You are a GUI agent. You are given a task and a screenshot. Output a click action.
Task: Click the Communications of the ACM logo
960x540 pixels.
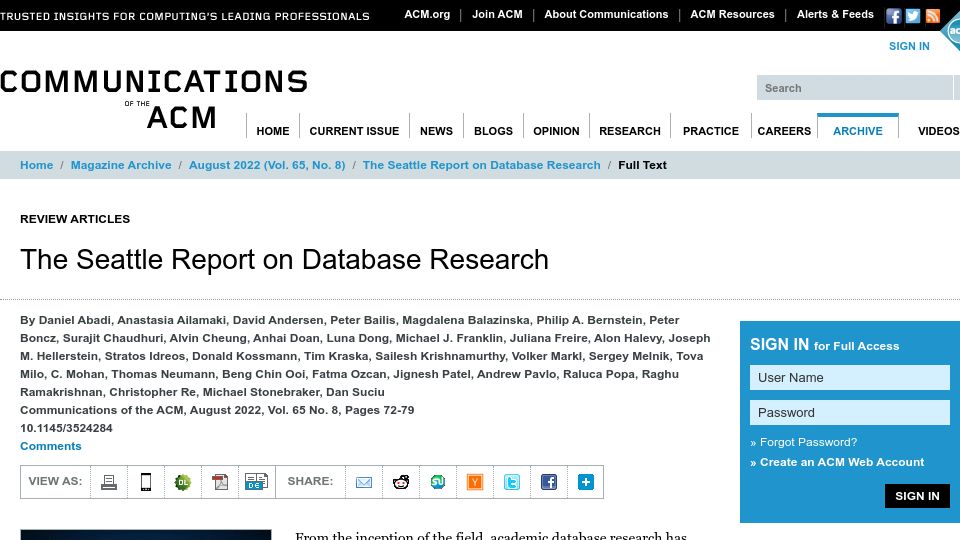(154, 99)
